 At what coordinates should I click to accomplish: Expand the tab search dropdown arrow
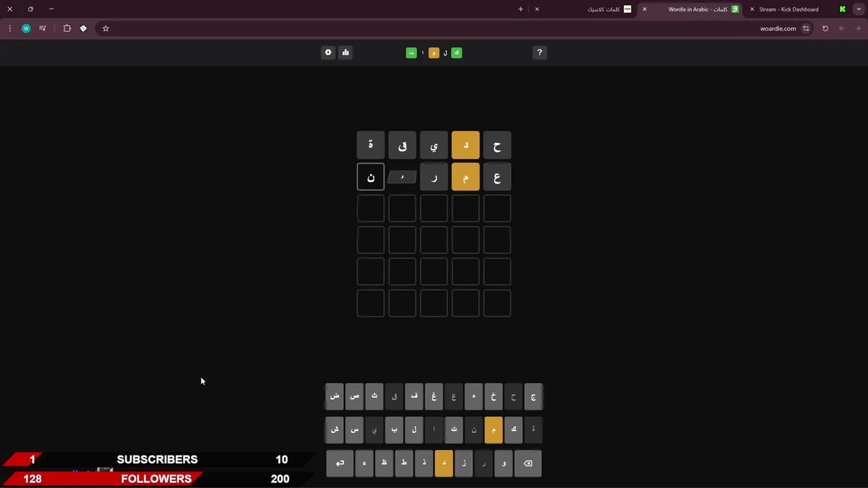point(859,9)
